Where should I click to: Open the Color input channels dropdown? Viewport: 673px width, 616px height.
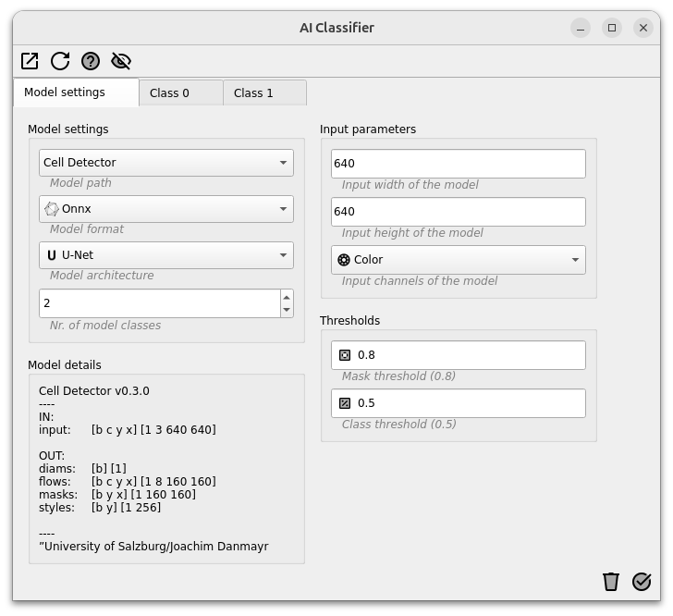point(458,260)
